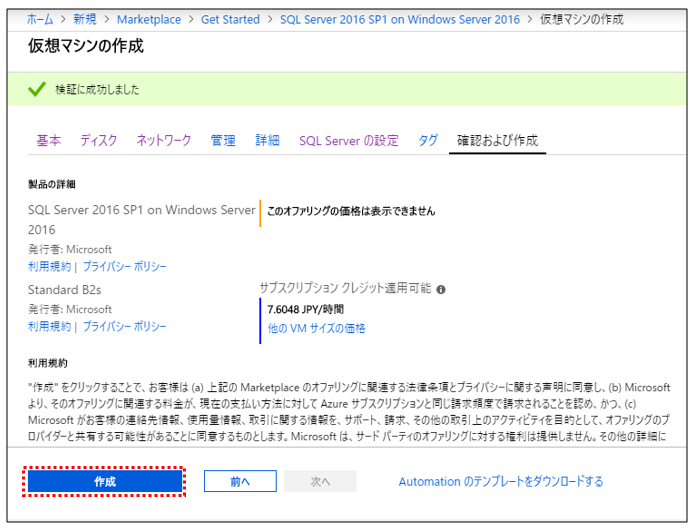
Task: Click このオファリングの価格は表示できません text
Action: [x=351, y=211]
